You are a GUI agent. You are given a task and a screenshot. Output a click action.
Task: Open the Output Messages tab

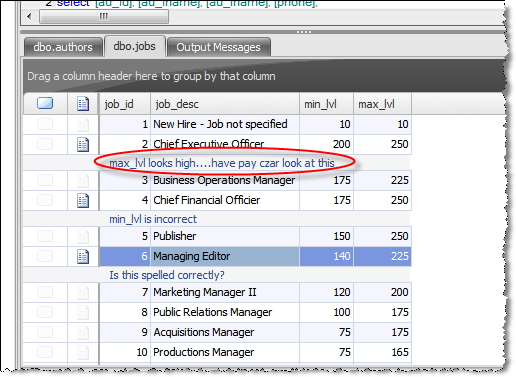pyautogui.click(x=218, y=47)
